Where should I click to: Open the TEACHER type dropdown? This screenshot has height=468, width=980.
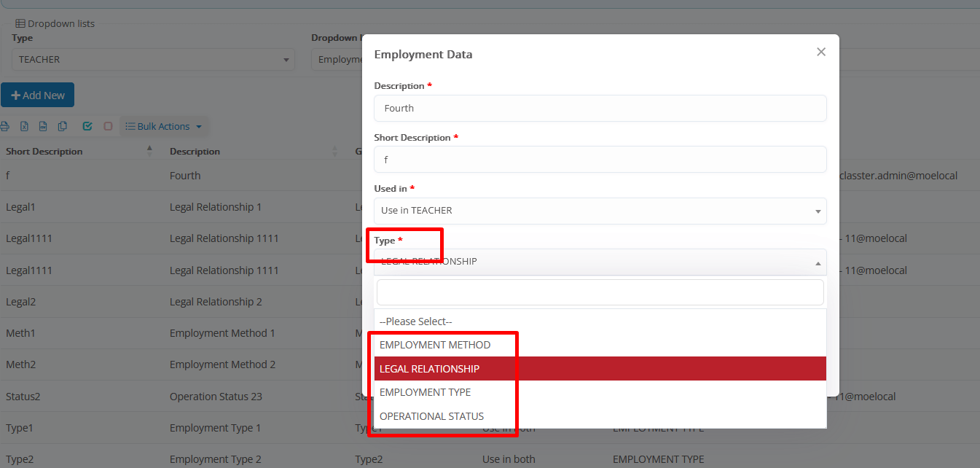pos(153,60)
